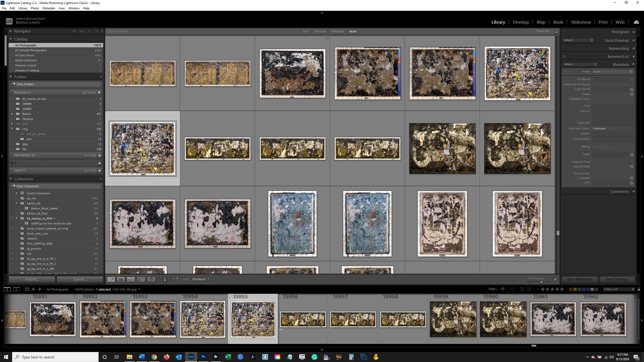Screen dimensions: 644x362
Task: Toggle filter by flagged photos
Action: (x=502, y=289)
